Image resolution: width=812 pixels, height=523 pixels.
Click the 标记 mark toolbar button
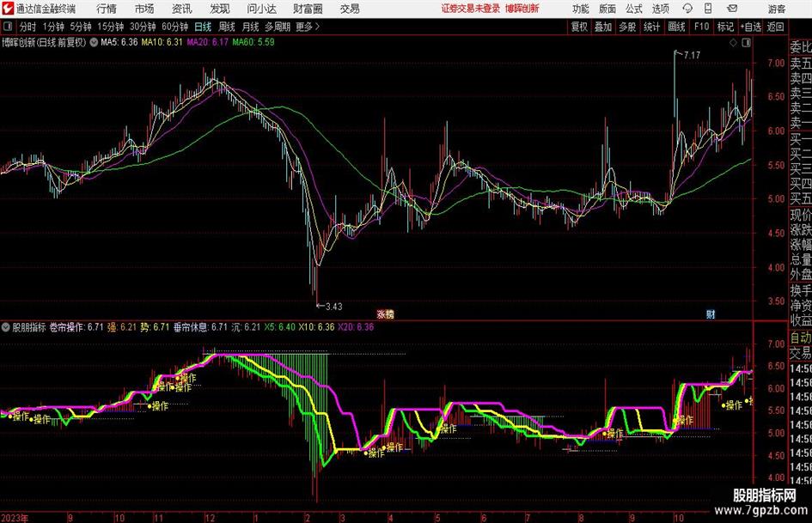point(725,27)
